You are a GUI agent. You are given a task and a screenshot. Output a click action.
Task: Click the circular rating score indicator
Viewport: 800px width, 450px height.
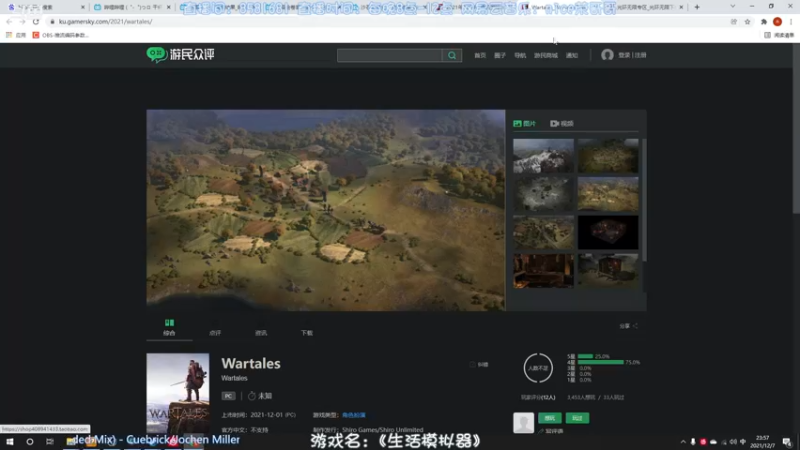[538, 368]
